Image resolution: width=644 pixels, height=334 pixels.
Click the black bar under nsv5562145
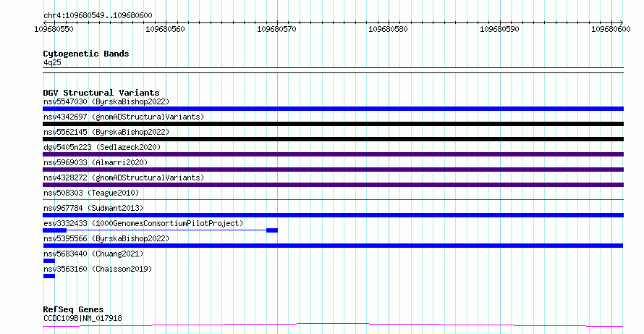click(333, 139)
